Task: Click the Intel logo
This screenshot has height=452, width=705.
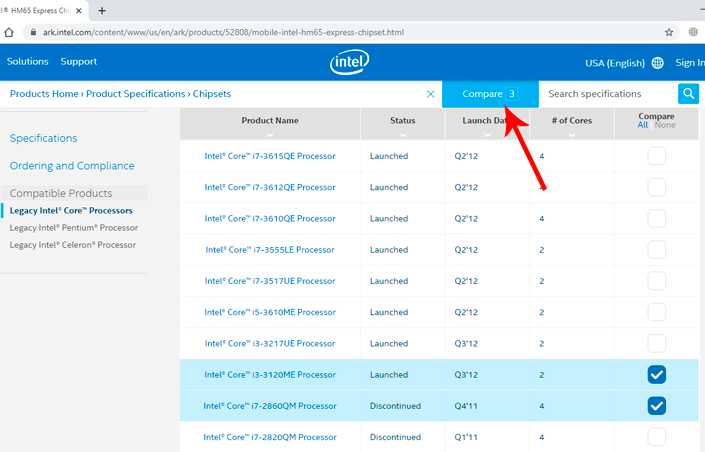Action: click(349, 62)
